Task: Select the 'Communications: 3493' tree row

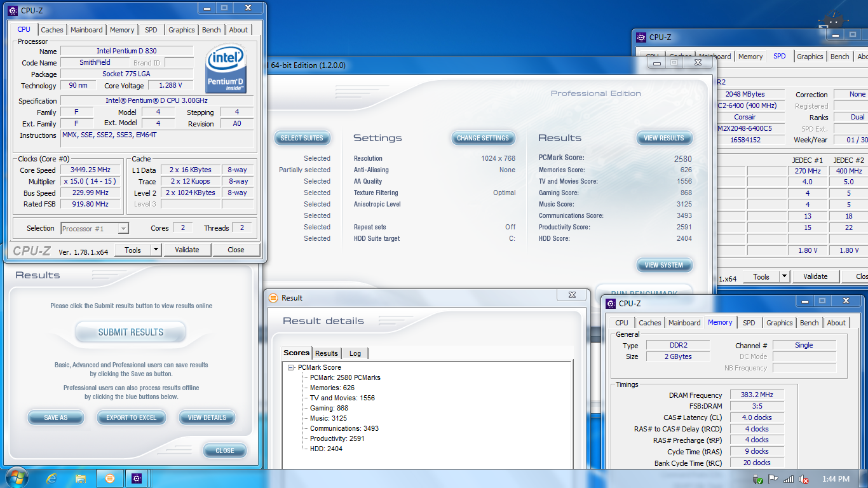Action: point(344,428)
